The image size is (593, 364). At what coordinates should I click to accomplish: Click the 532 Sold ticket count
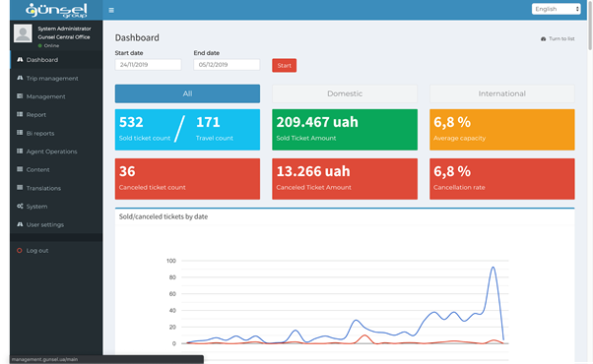click(145, 128)
